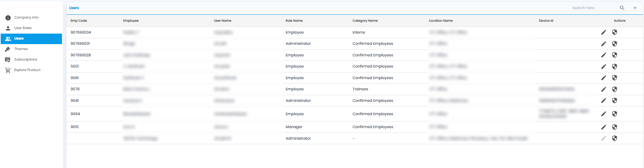This screenshot has width=644, height=168.
Task: Edit user with Emp Code 907690028
Action: pos(603,55)
